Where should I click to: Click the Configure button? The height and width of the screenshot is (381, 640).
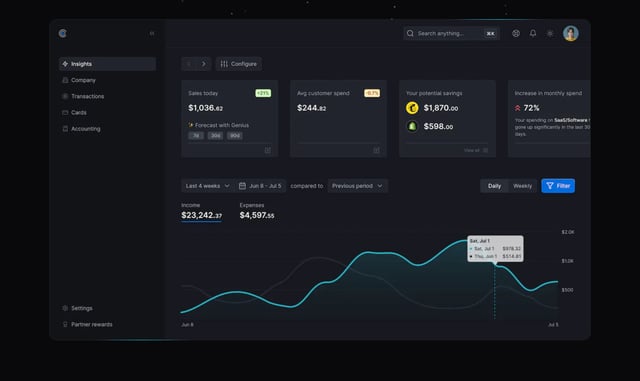click(239, 64)
